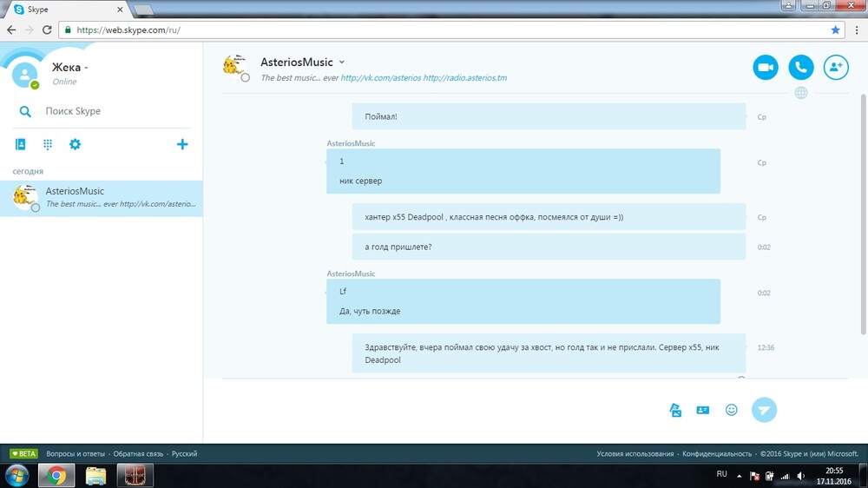Select the Skype browser tab

[x=67, y=10]
